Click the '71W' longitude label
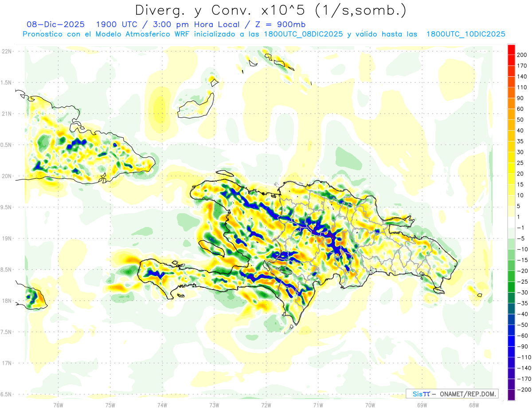Screen dimensions: 532x411 click(x=318, y=405)
